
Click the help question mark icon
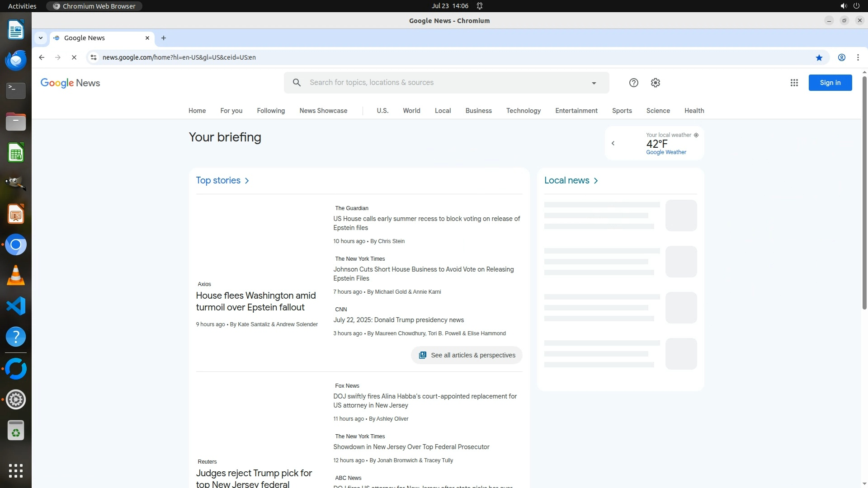(x=633, y=83)
